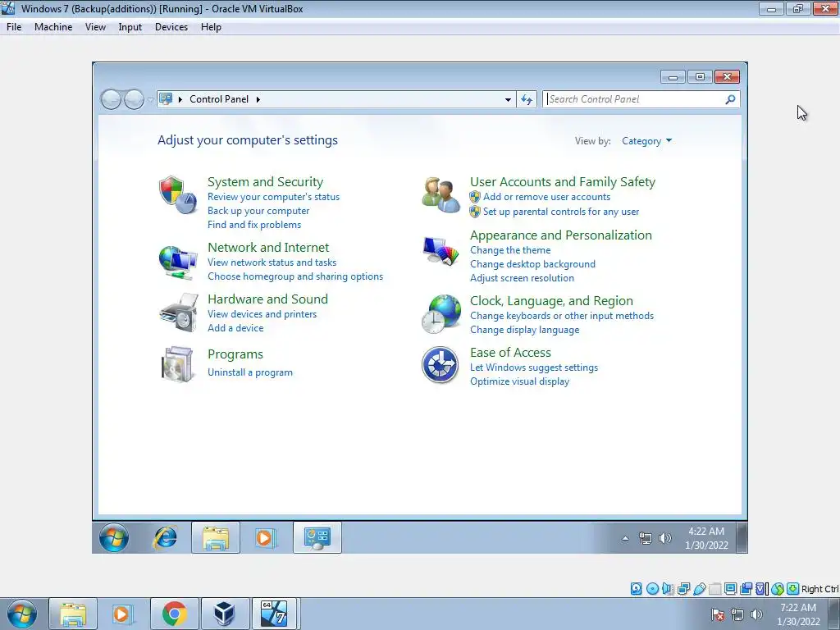Click the VirtualBox hard disk status icon
The height and width of the screenshot is (630, 840).
point(636,589)
